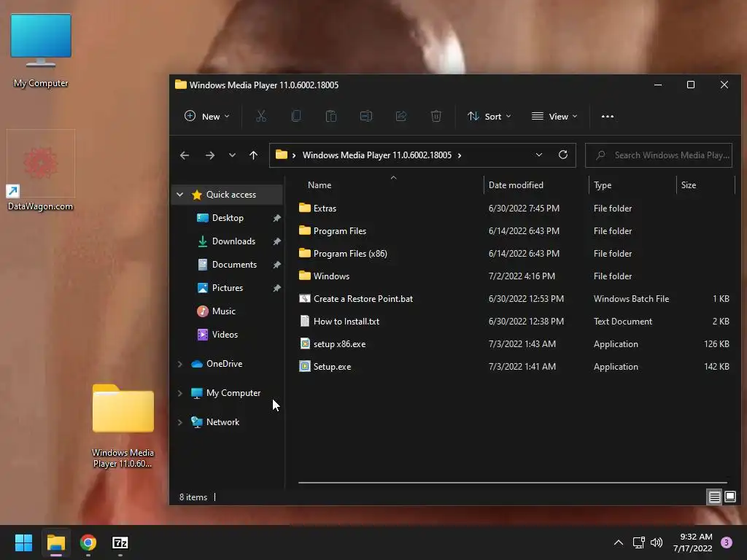Image resolution: width=747 pixels, height=560 pixels.
Task: Expand My Computer in navigation pane
Action: coord(179,393)
